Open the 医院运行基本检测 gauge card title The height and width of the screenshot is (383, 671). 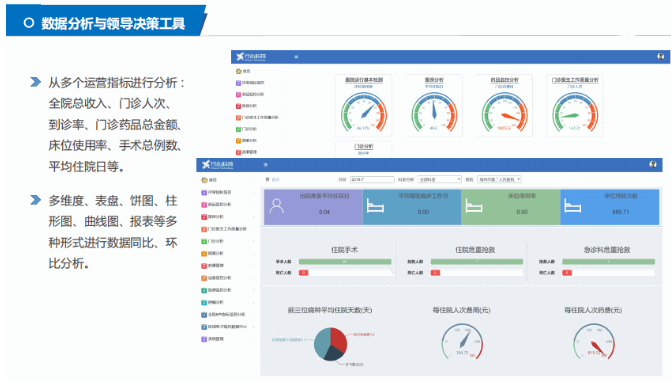364,80
